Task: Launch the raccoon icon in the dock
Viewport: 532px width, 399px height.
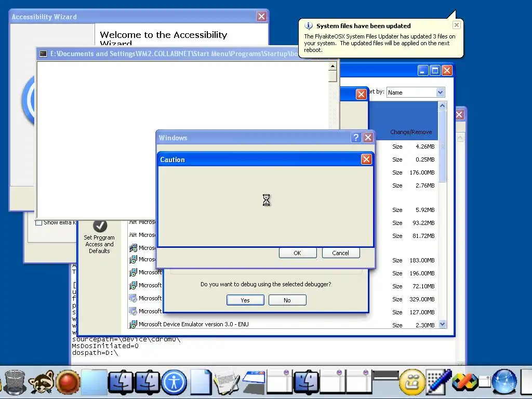Action: pyautogui.click(x=42, y=382)
